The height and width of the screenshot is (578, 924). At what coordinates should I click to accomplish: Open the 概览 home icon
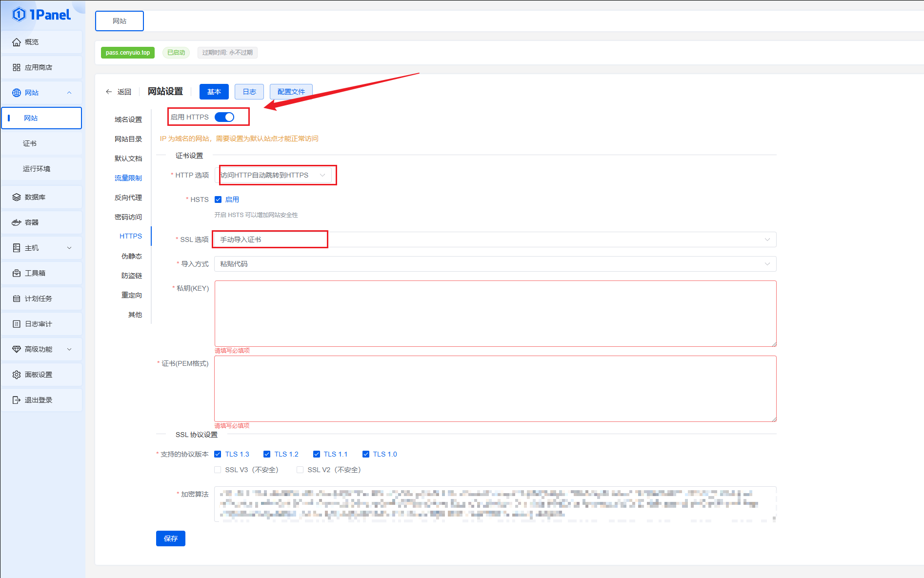[17, 42]
